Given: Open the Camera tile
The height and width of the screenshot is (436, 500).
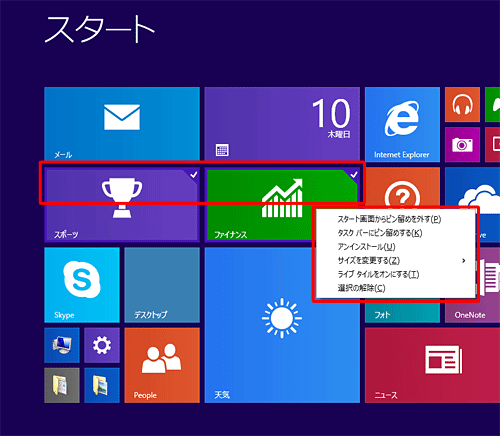Looking at the screenshot, I should (x=462, y=145).
